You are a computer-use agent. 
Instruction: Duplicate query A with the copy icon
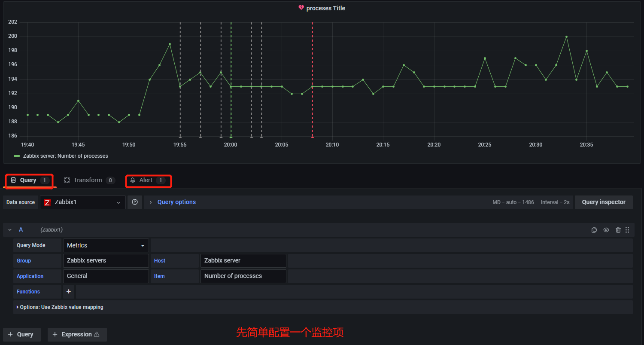coord(594,230)
